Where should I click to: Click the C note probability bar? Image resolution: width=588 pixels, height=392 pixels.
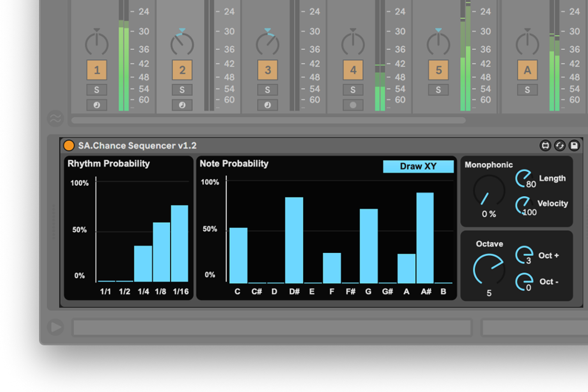point(238,256)
